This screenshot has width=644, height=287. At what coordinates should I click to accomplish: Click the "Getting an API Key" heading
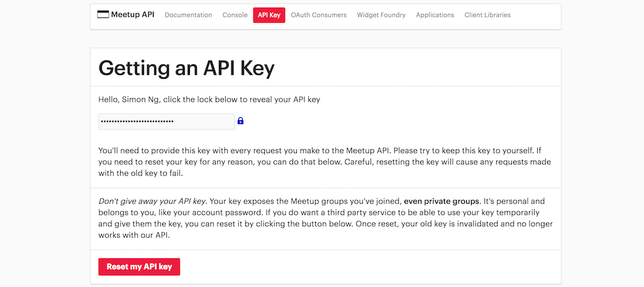[187, 67]
